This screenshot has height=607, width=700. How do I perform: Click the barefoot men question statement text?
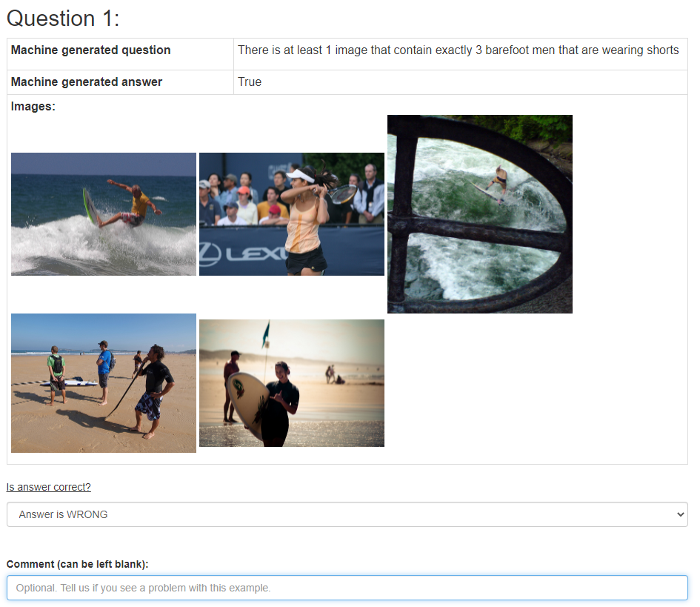tap(458, 50)
